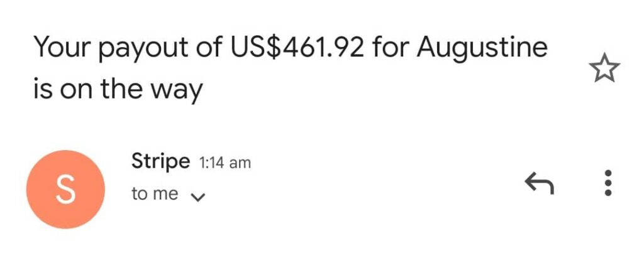Image resolution: width=644 pixels, height=258 pixels.
Task: Open Stripe contact via circular profile picture
Action: point(65,189)
